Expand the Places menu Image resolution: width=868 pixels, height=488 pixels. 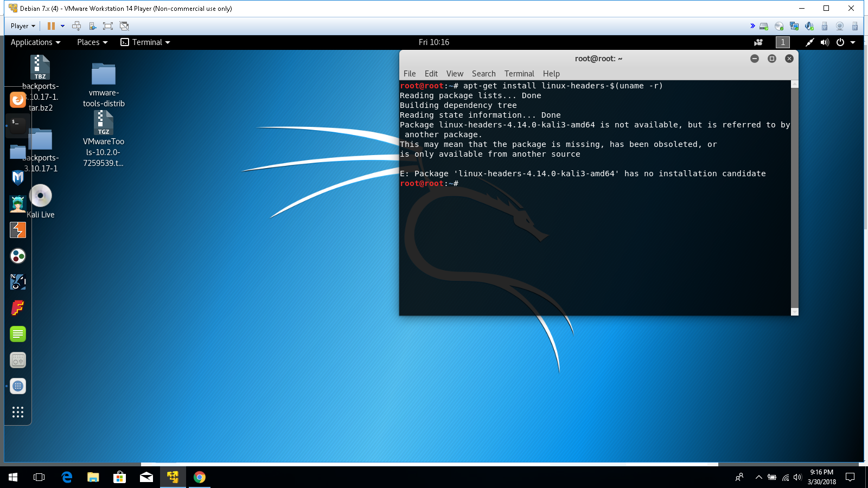click(92, 42)
